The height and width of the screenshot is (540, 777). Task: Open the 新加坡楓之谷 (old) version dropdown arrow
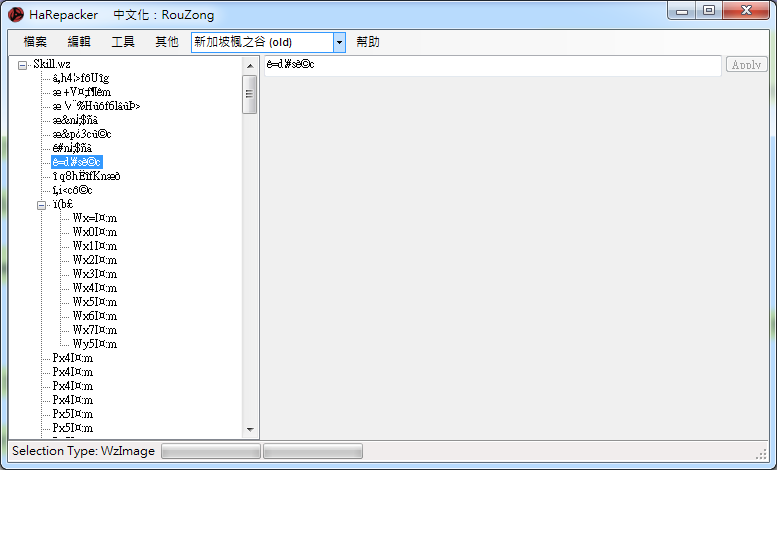(x=339, y=43)
